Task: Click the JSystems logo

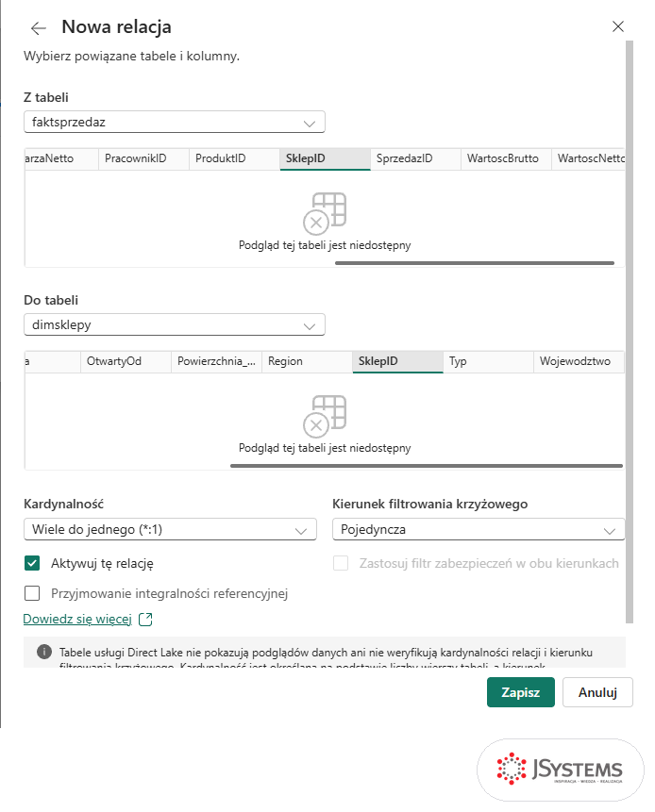Action: point(560,769)
